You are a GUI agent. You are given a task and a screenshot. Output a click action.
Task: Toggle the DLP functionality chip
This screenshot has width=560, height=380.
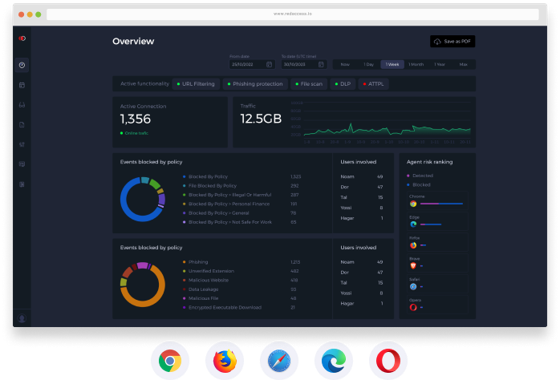click(342, 84)
